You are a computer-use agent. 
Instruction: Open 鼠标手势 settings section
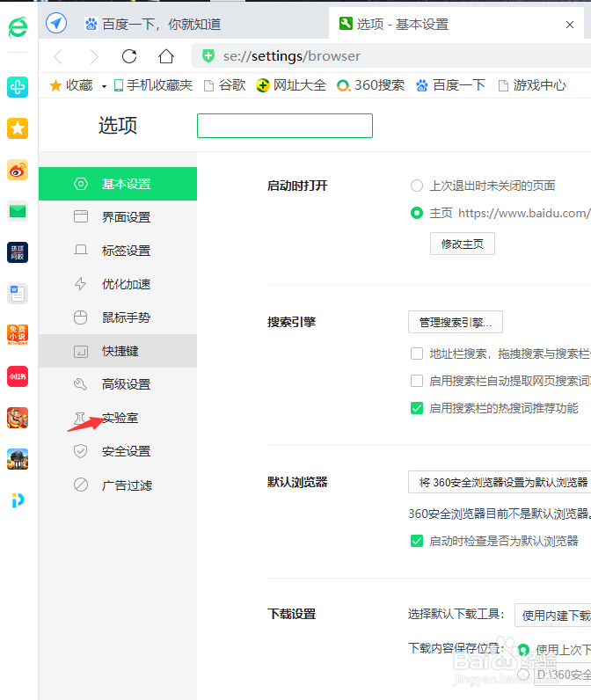coord(118,317)
